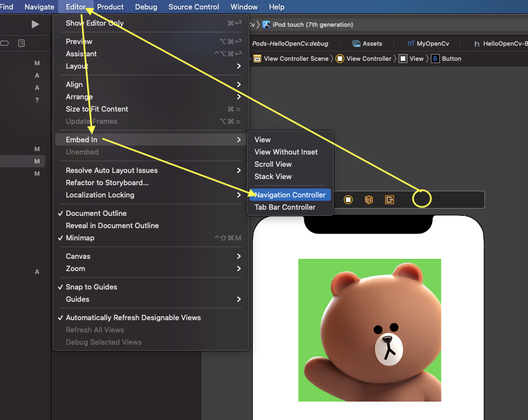
Task: Click the View breadcrumb item
Action: [x=411, y=59]
